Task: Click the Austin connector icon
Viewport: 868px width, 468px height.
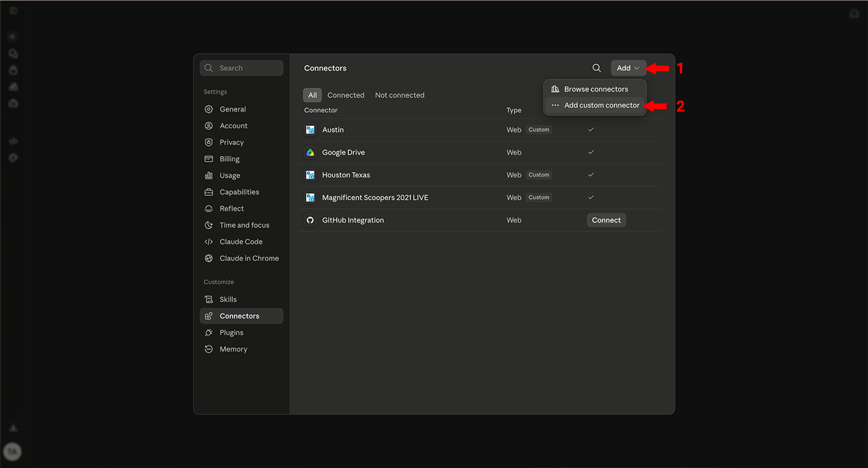Action: pyautogui.click(x=310, y=130)
